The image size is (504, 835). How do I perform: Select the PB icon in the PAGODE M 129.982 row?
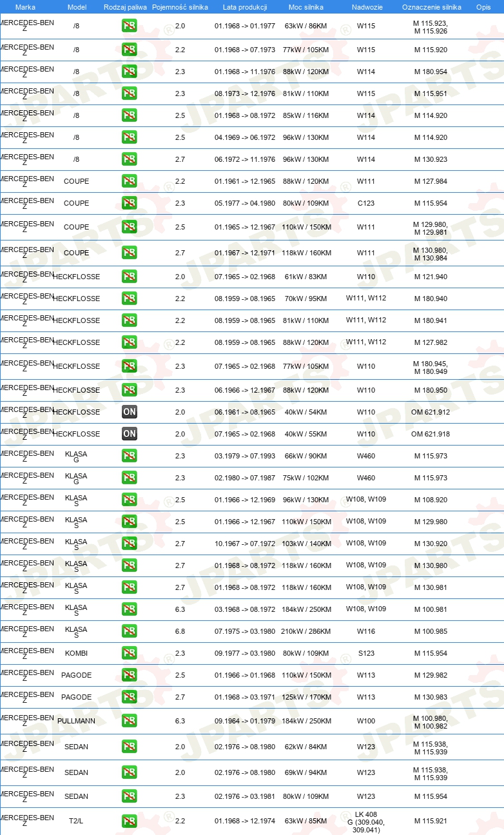click(129, 675)
